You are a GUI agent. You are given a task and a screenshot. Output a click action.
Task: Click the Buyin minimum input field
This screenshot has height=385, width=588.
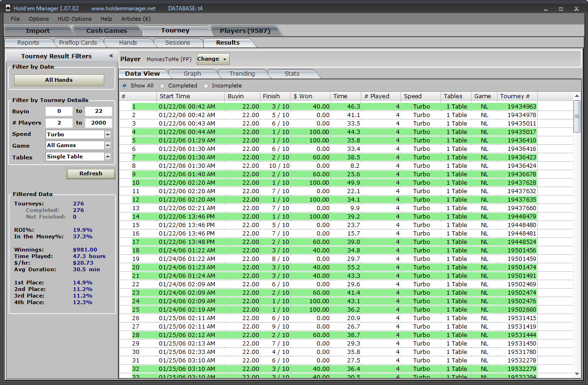(59, 111)
